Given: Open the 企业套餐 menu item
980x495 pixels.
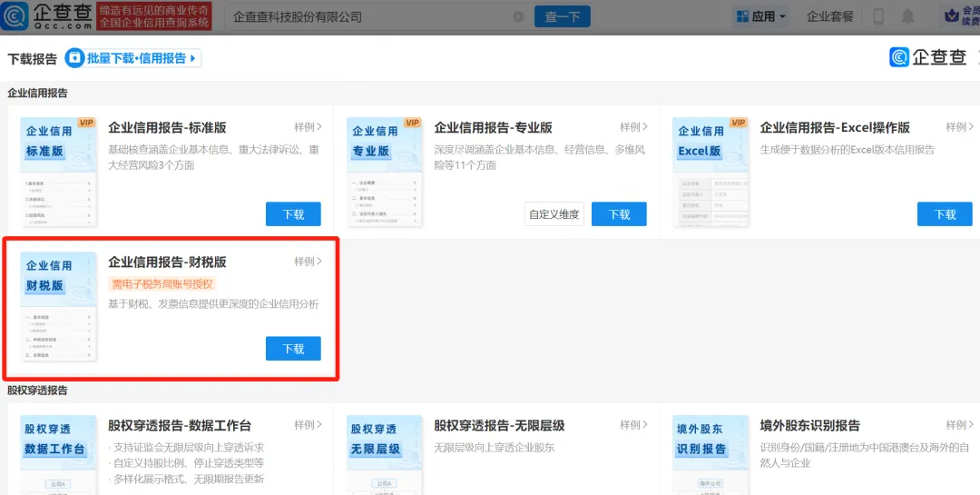Looking at the screenshot, I should 830,16.
